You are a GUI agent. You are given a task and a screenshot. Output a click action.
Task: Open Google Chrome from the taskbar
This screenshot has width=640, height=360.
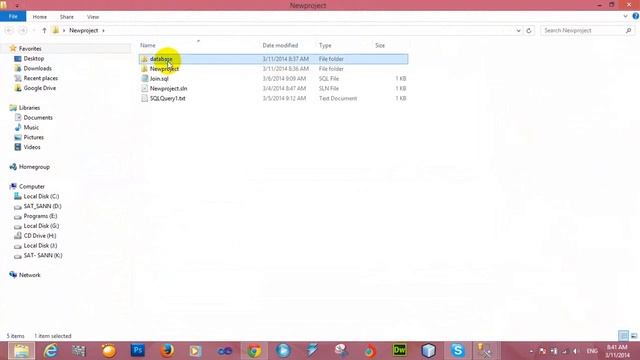[x=254, y=351]
